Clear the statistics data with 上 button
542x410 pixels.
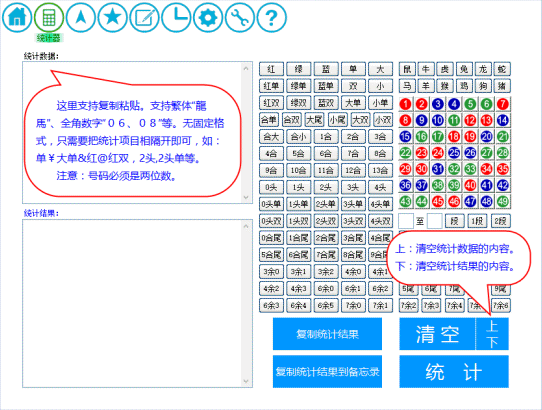[492, 326]
